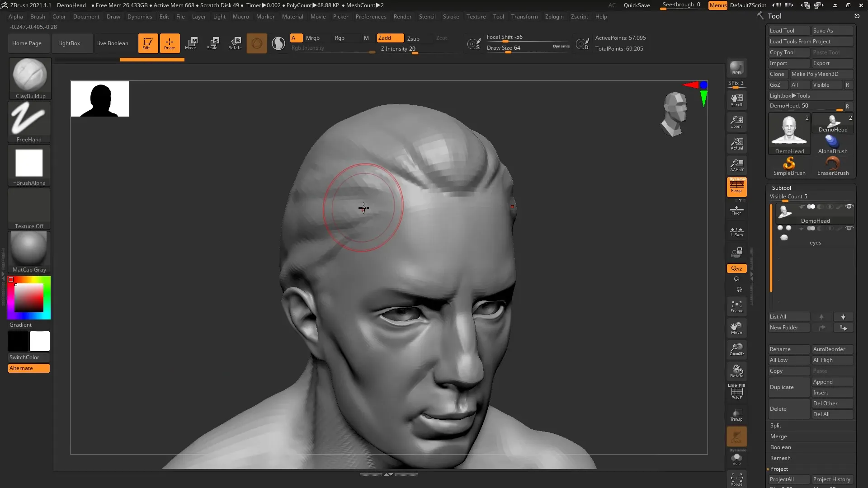This screenshot has width=868, height=488.
Task: Open the BrushAlpha alpha selector
Action: tap(29, 165)
